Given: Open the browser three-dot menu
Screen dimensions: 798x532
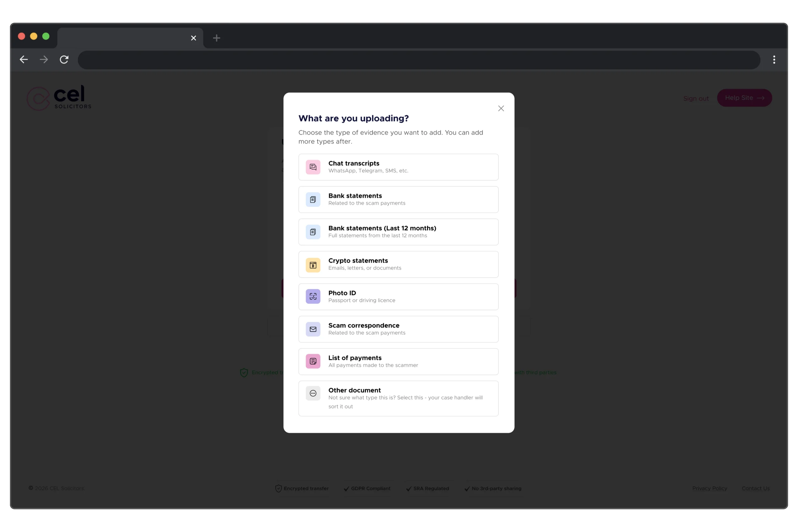Looking at the screenshot, I should tap(774, 60).
